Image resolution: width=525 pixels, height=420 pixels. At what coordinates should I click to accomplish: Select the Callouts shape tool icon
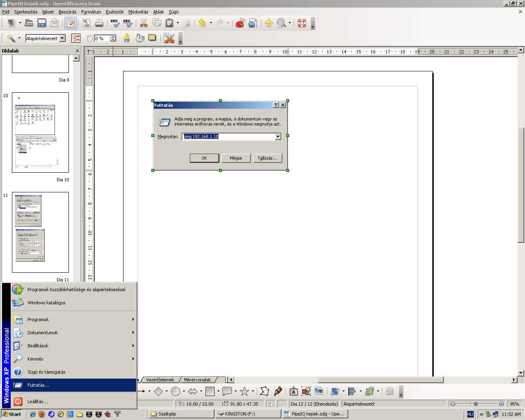(227, 391)
